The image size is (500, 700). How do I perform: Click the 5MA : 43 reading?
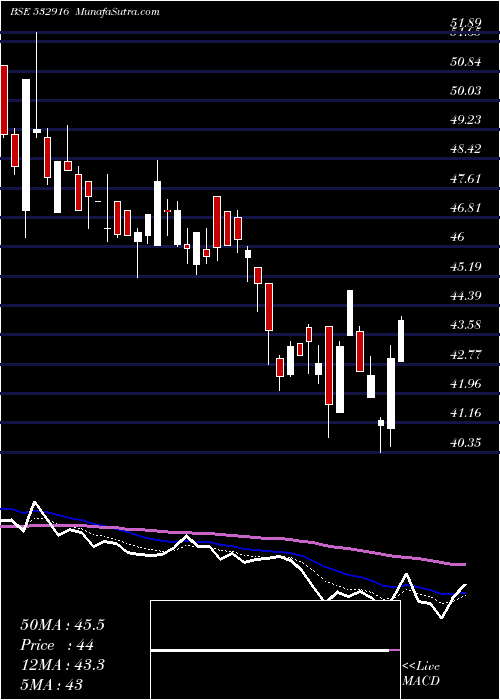(x=52, y=685)
